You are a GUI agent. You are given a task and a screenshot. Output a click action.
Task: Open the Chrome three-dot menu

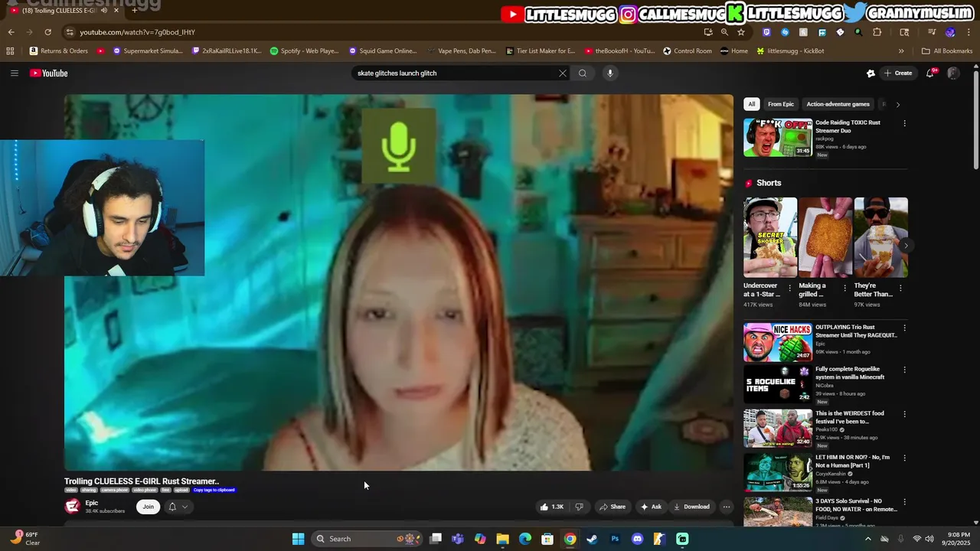968,32
